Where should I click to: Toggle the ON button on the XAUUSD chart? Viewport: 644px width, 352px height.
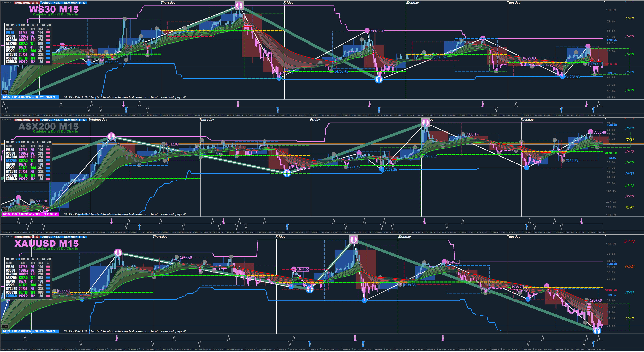click(x=5, y=326)
